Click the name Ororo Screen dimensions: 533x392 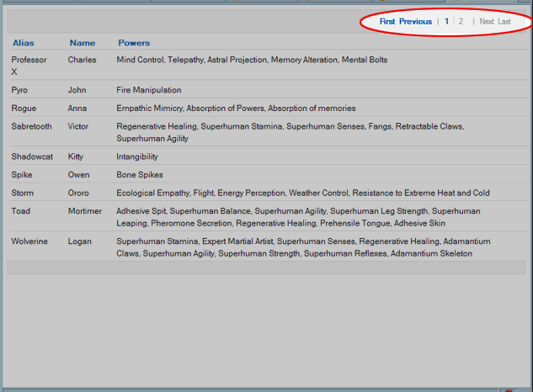78,193
